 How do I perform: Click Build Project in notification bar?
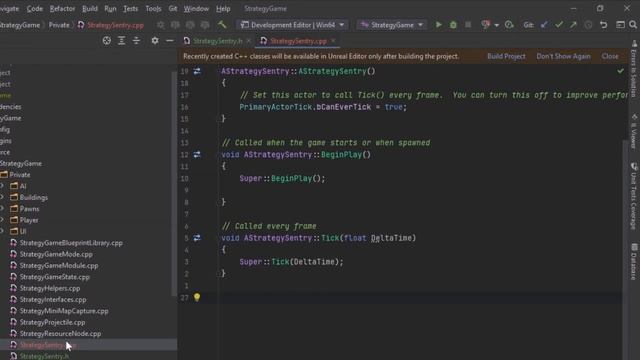pyautogui.click(x=506, y=56)
